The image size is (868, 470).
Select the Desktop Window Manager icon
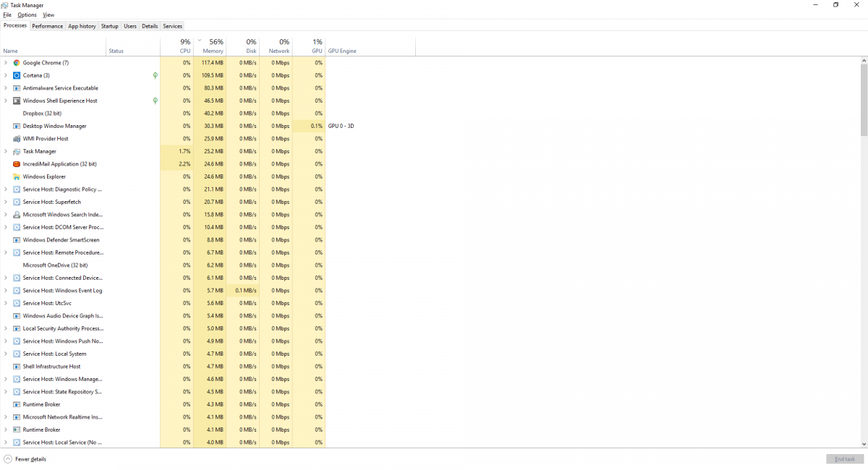(x=17, y=126)
